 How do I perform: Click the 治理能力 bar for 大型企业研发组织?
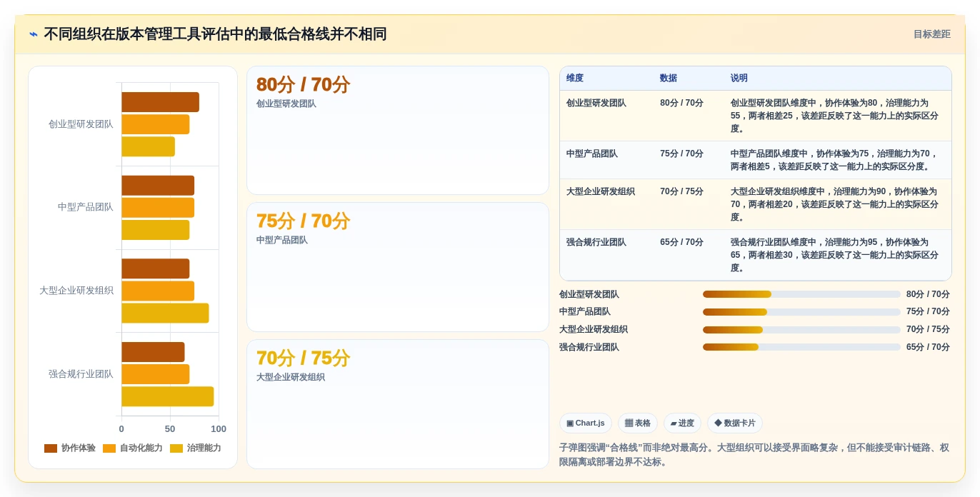click(165, 313)
